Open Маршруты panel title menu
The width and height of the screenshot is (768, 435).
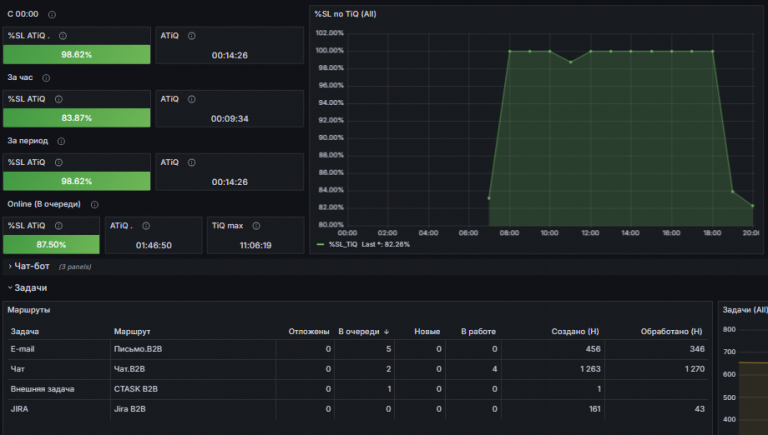[x=28, y=310]
